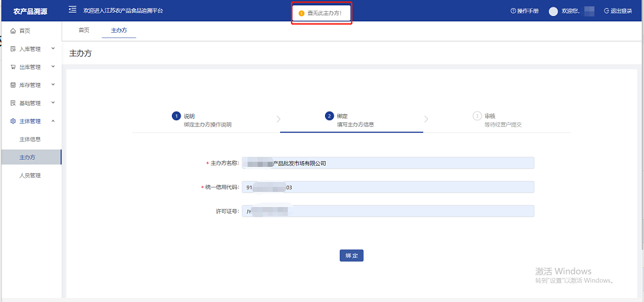This screenshot has width=644, height=302.
Task: Expand the 入库管理 menu chevron
Action: tap(53, 48)
